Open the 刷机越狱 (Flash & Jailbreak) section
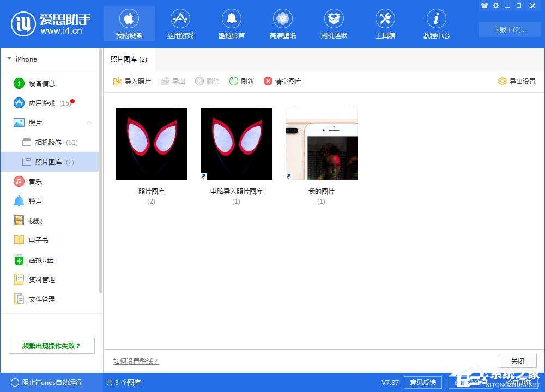The width and height of the screenshot is (545, 392). pos(334,23)
